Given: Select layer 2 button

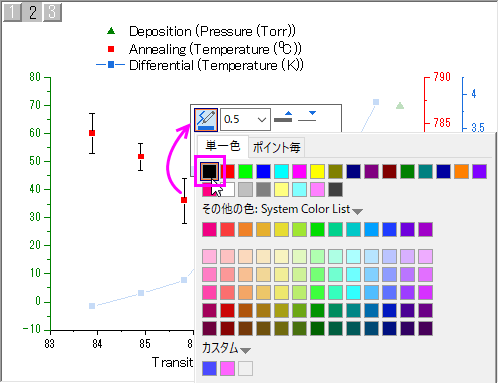Looking at the screenshot, I should (32, 12).
